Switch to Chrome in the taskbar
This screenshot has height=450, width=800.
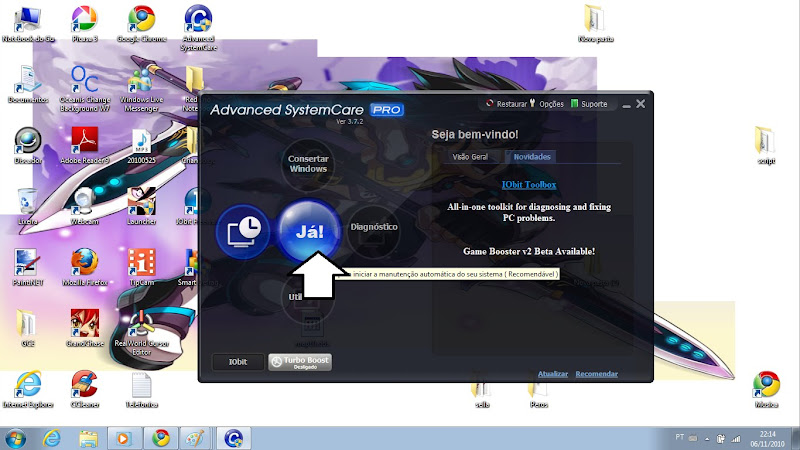161,438
